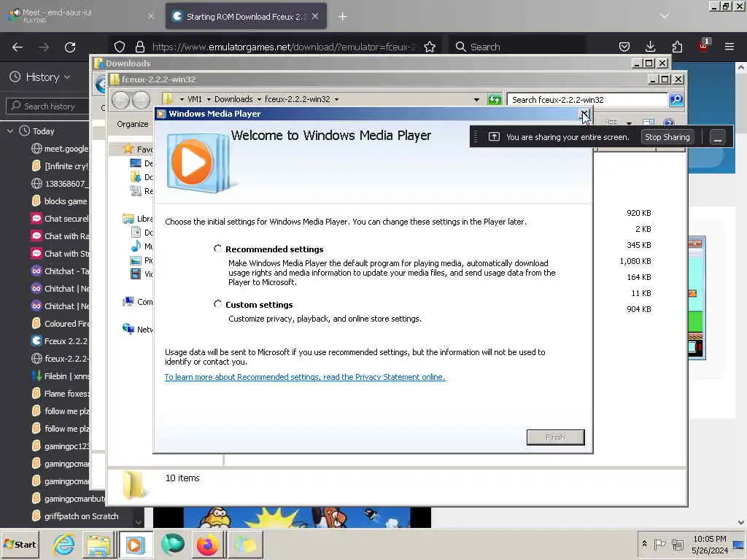
Task: Show hidden system tray icons
Action: click(645, 543)
